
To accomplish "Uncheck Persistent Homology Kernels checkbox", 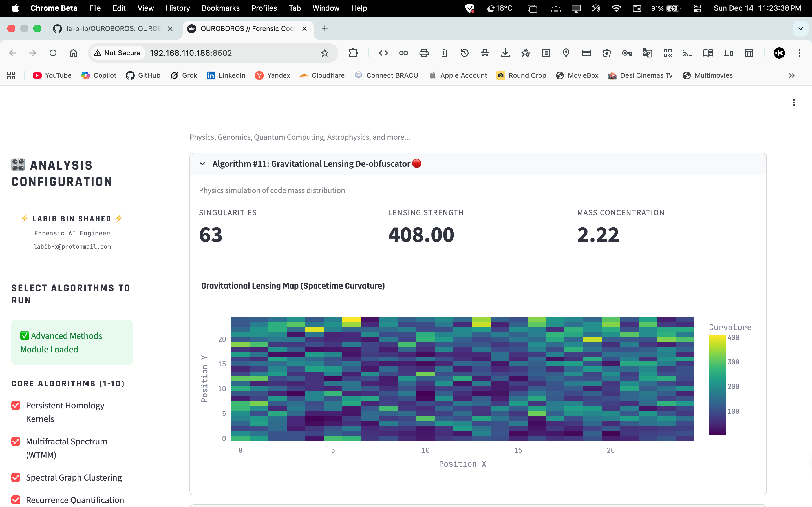I will point(16,405).
